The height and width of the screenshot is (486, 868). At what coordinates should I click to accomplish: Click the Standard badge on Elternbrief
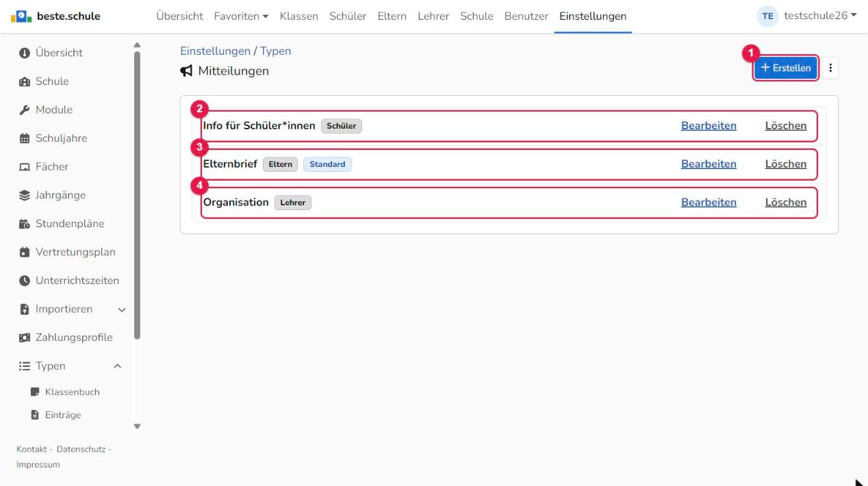(x=327, y=164)
